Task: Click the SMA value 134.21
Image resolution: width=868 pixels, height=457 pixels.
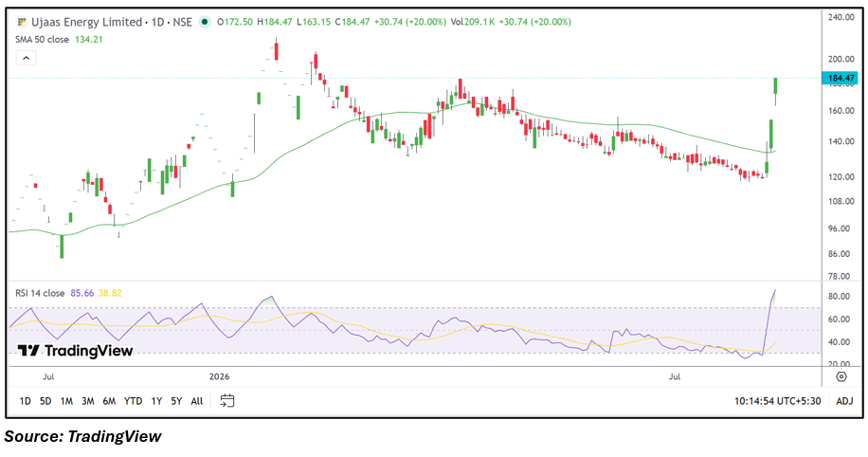Action: [x=89, y=39]
